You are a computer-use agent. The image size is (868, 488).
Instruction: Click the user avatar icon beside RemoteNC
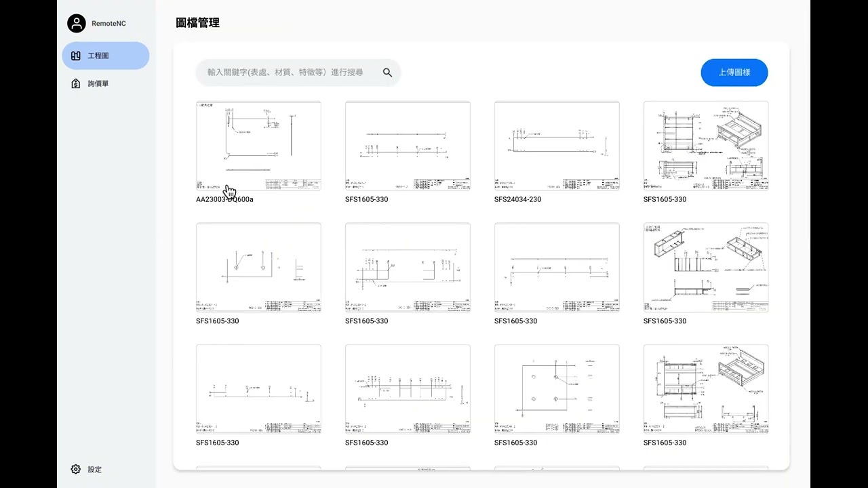(x=77, y=23)
